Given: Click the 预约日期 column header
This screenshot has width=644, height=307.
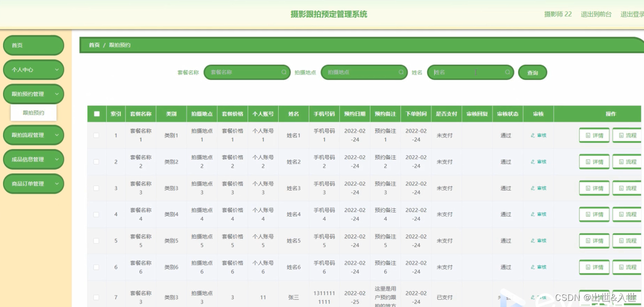Looking at the screenshot, I should pos(355,114).
